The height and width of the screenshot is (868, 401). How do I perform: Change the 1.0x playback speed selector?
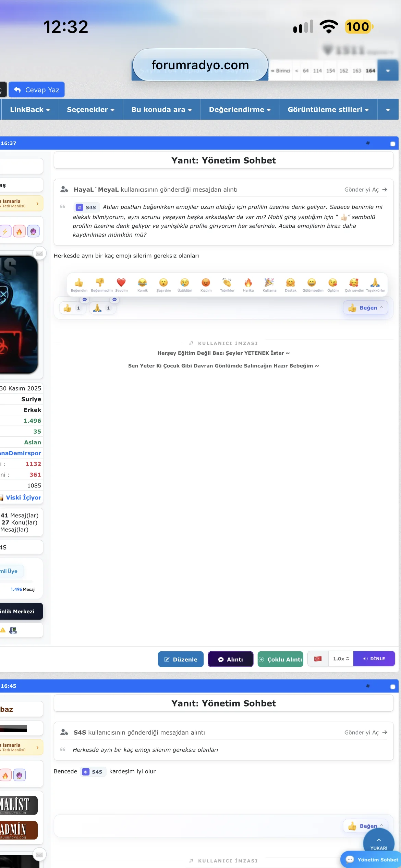tap(341, 659)
